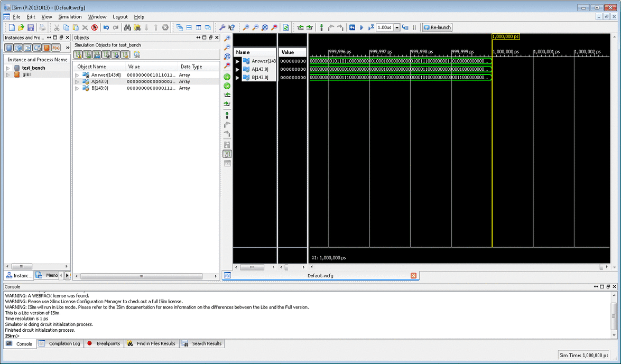Click the Restart simulation icon in the toolbar

352,27
